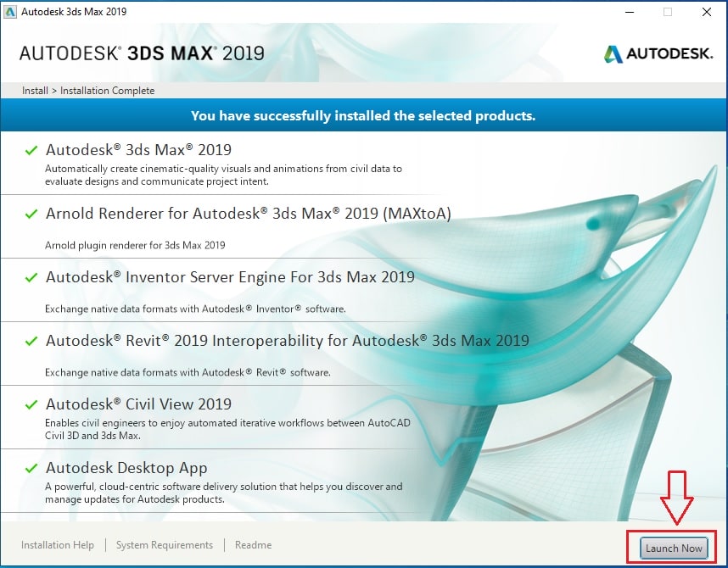This screenshot has width=728, height=568.
Task: Select the Revit 2019 Interoperability product title
Action: [288, 341]
